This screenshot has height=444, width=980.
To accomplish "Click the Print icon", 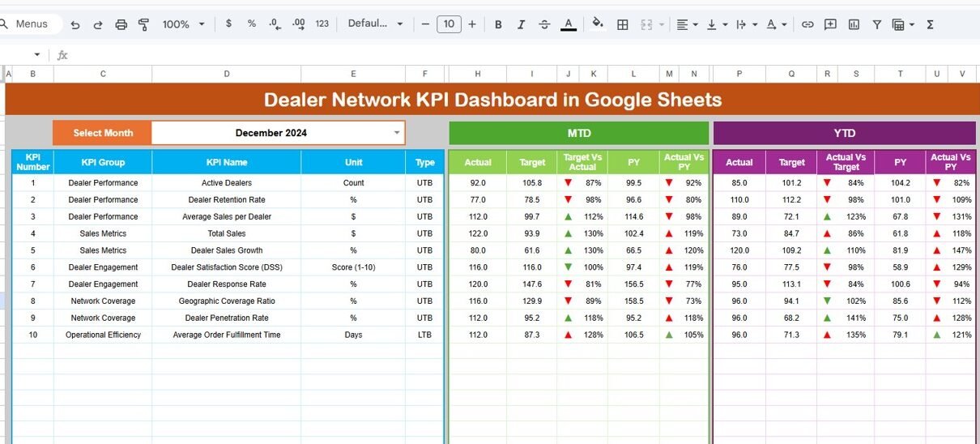I will tap(121, 24).
